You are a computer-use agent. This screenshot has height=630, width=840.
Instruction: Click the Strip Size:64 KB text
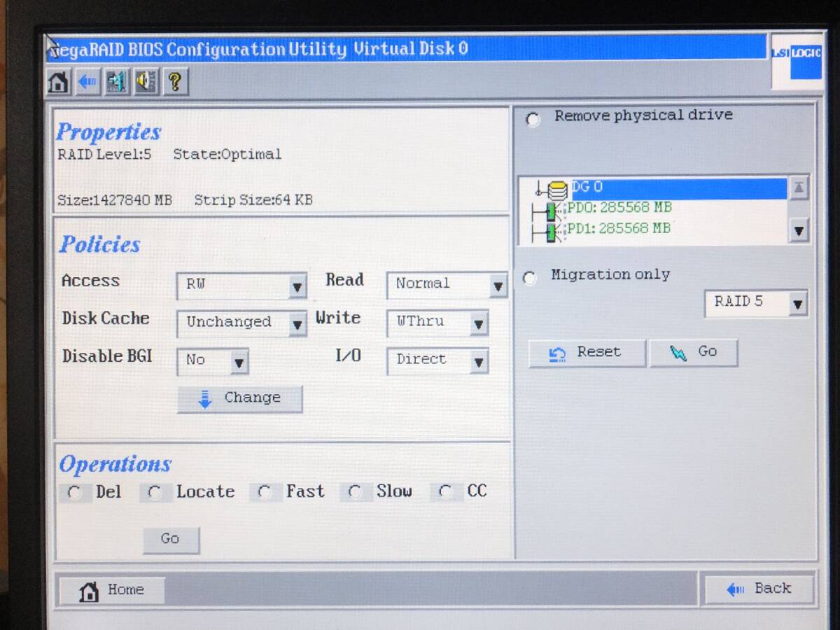253,200
